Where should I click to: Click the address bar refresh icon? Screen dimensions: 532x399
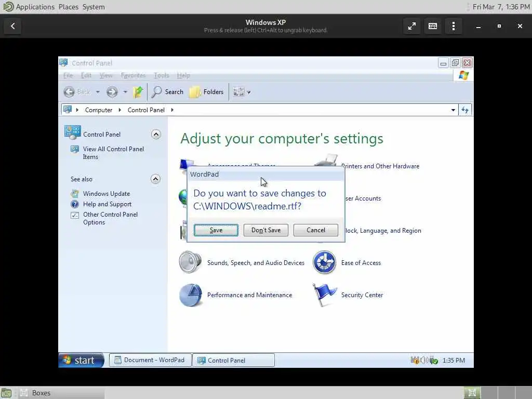pyautogui.click(x=465, y=110)
